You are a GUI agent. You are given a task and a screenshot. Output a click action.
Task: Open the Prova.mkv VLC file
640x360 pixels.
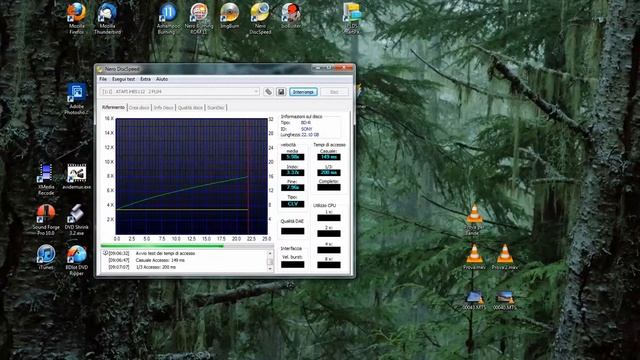[x=474, y=257]
